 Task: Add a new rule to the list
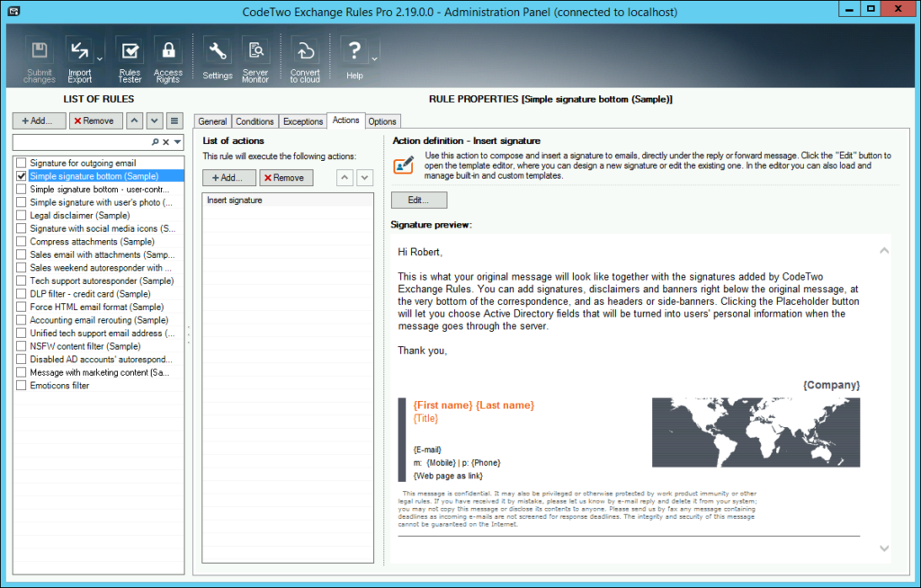click(39, 121)
